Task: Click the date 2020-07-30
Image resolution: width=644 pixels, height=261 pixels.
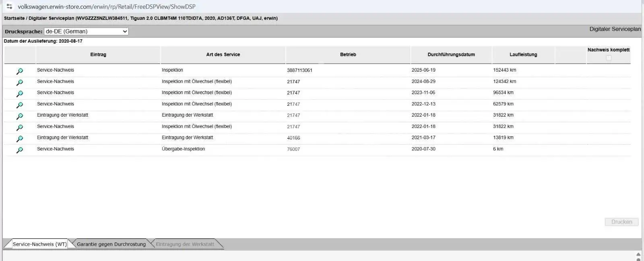Action: pyautogui.click(x=423, y=149)
